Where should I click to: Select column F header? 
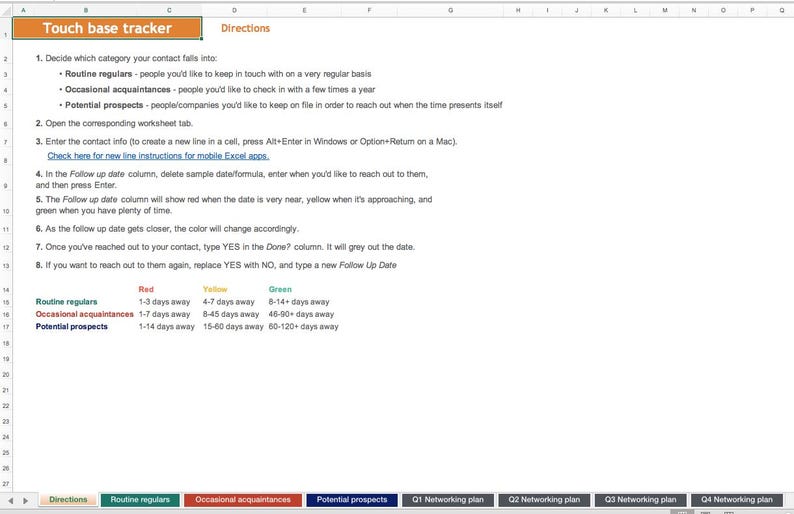369,10
